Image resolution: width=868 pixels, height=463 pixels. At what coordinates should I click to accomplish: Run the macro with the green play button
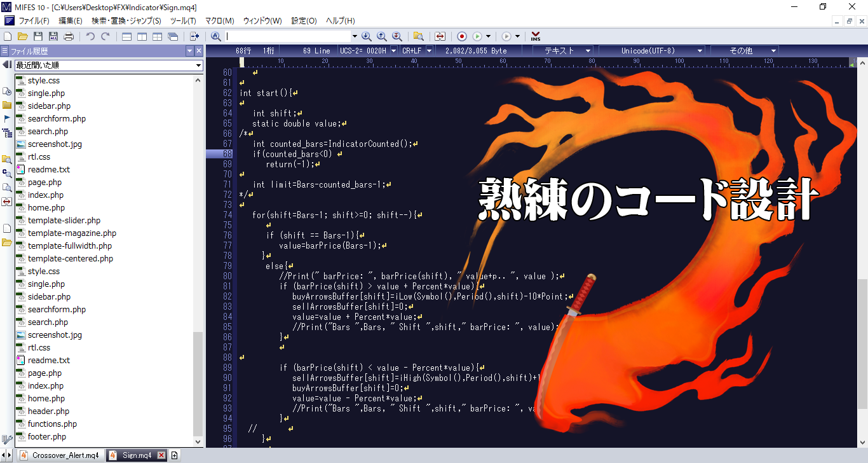(x=477, y=37)
